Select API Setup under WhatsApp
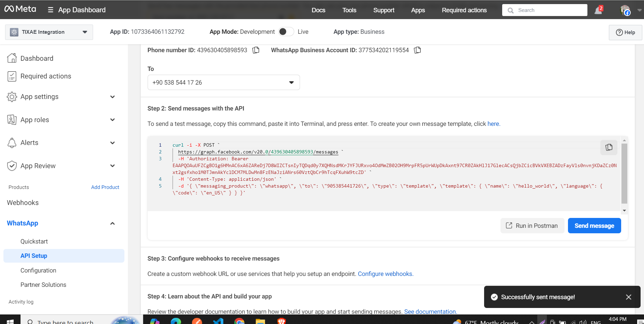 34,255
